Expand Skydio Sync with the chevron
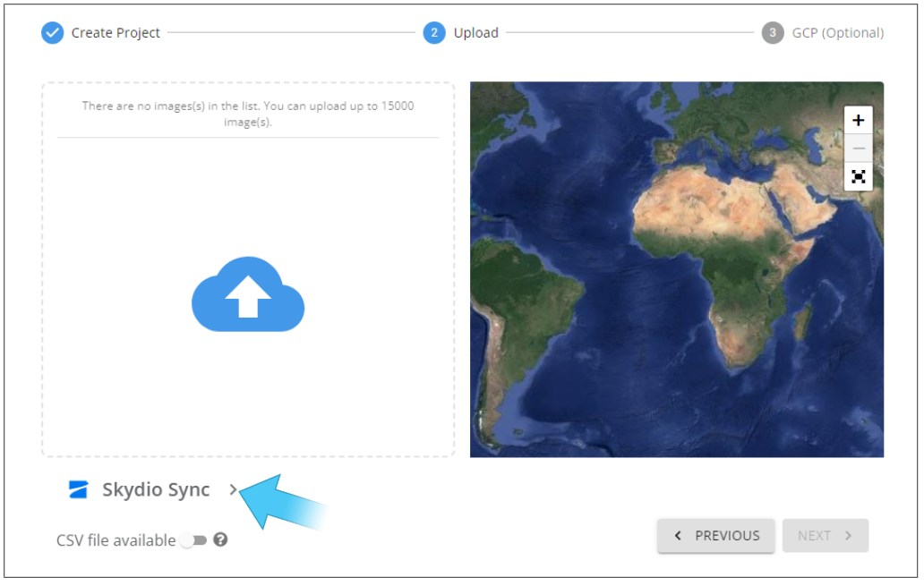The image size is (924, 586). (234, 490)
